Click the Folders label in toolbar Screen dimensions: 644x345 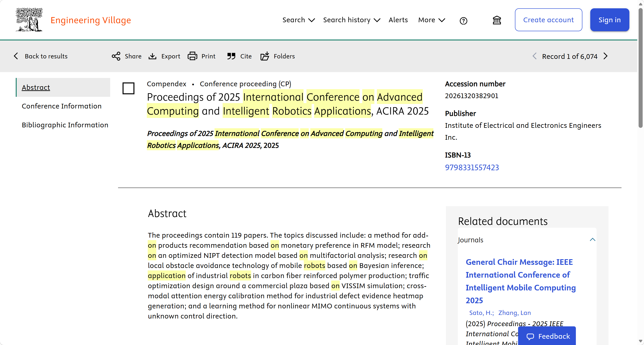click(284, 56)
